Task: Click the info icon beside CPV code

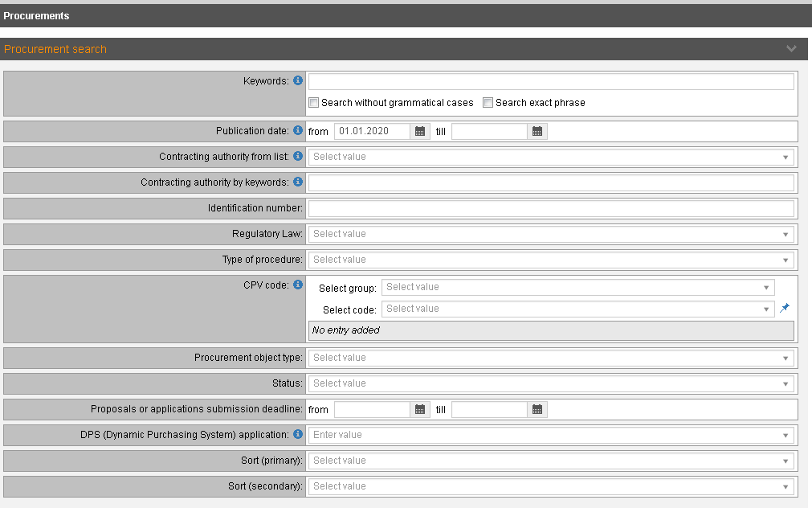Action: 298,285
